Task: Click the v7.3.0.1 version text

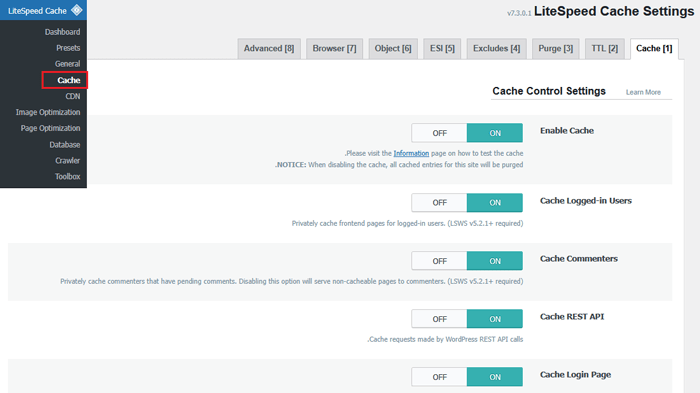Action: pos(519,13)
